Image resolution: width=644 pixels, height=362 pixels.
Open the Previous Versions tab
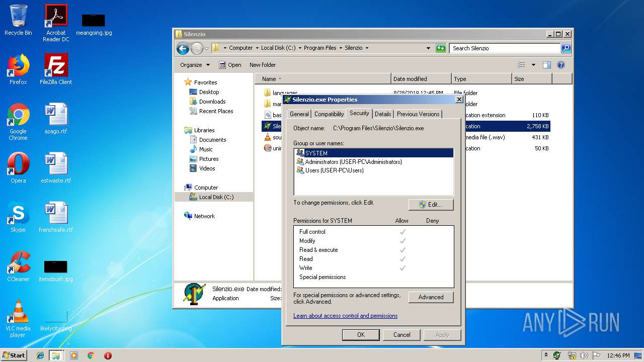418,114
